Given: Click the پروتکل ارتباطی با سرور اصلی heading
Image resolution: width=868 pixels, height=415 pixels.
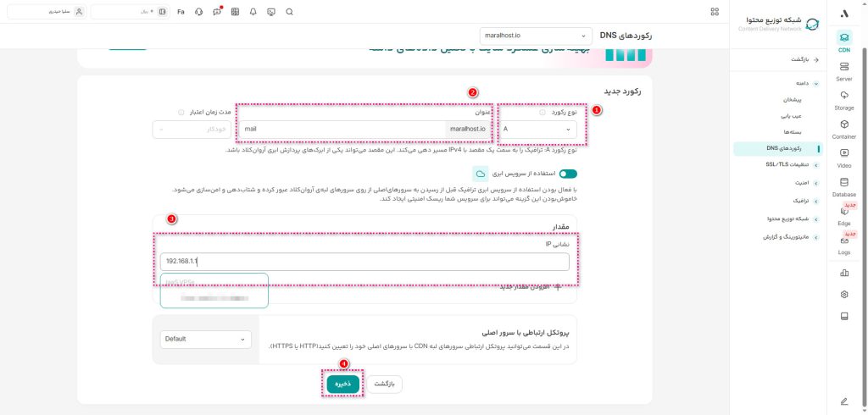Looking at the screenshot, I should (x=526, y=334).
